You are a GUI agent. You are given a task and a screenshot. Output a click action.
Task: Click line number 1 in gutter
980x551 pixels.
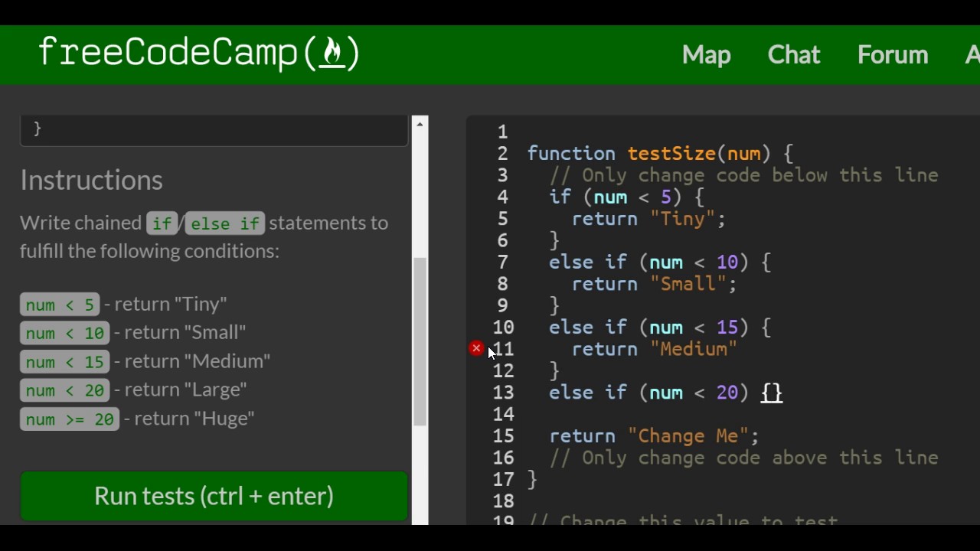click(503, 132)
